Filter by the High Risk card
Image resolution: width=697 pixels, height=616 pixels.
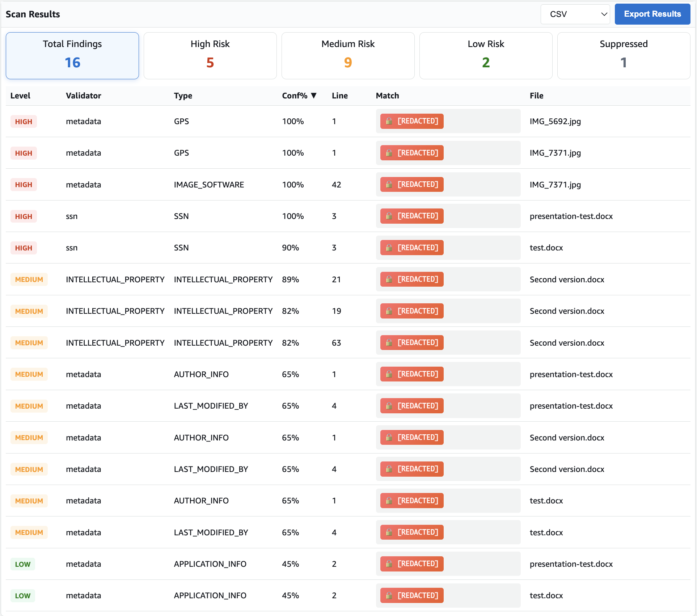click(210, 56)
